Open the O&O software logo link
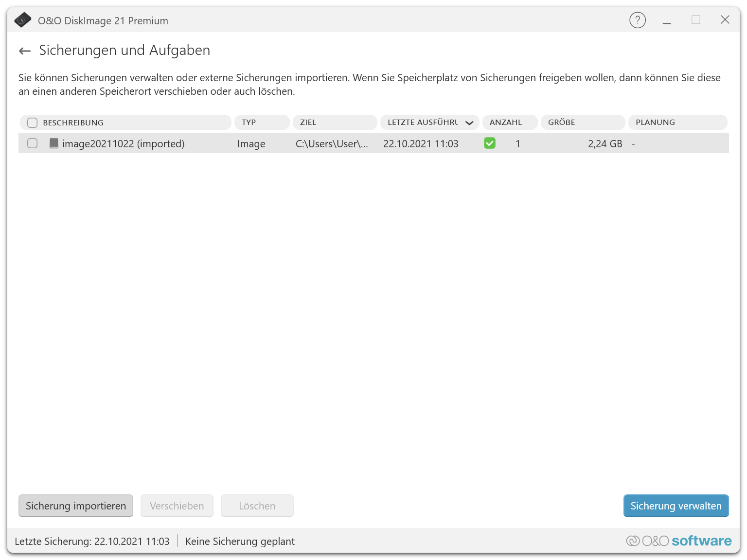 [679, 541]
